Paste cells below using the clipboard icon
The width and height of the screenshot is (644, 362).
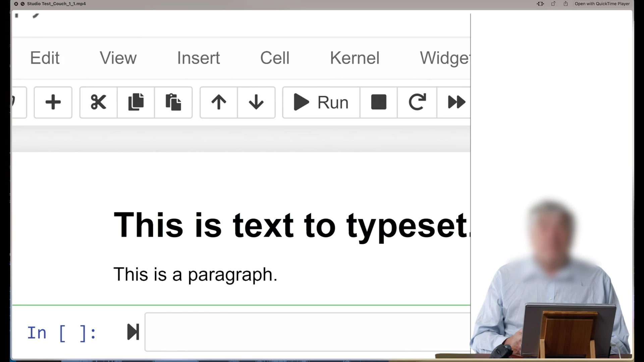[173, 102]
